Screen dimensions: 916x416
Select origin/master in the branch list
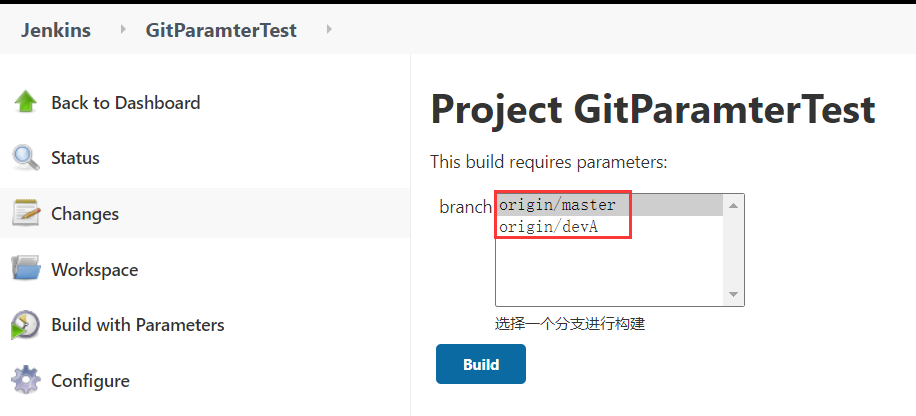point(558,205)
